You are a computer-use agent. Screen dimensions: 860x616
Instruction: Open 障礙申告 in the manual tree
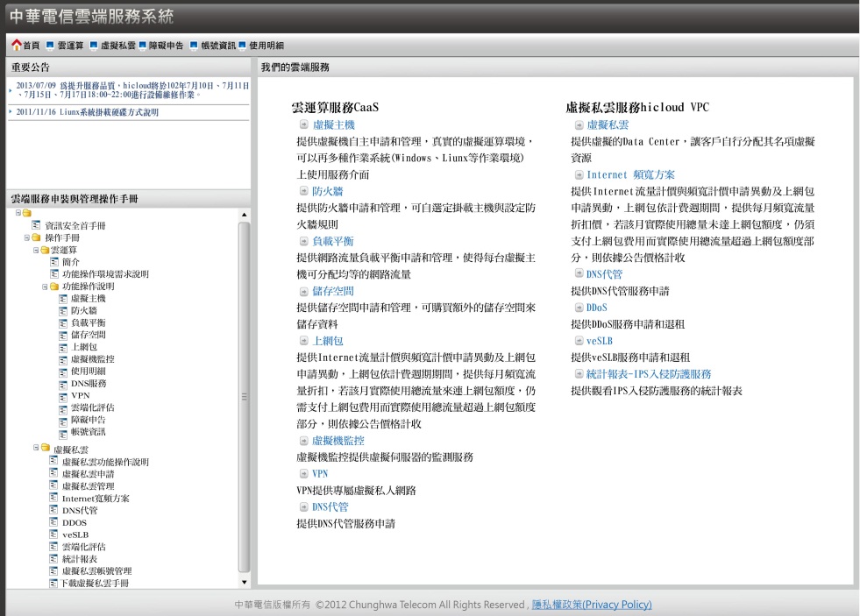pos(89,420)
